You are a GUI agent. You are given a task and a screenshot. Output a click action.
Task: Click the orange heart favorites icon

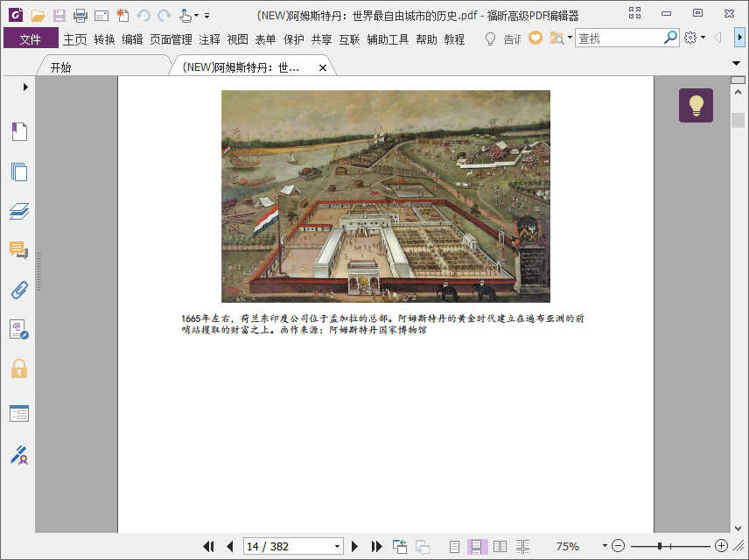click(x=535, y=38)
